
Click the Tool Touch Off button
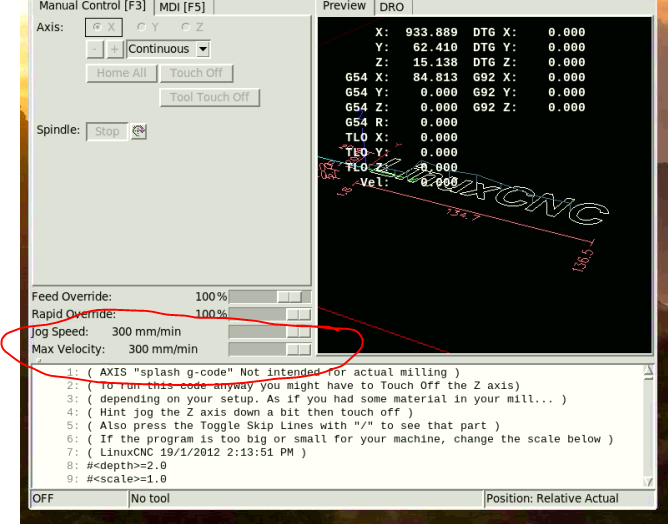click(x=210, y=98)
